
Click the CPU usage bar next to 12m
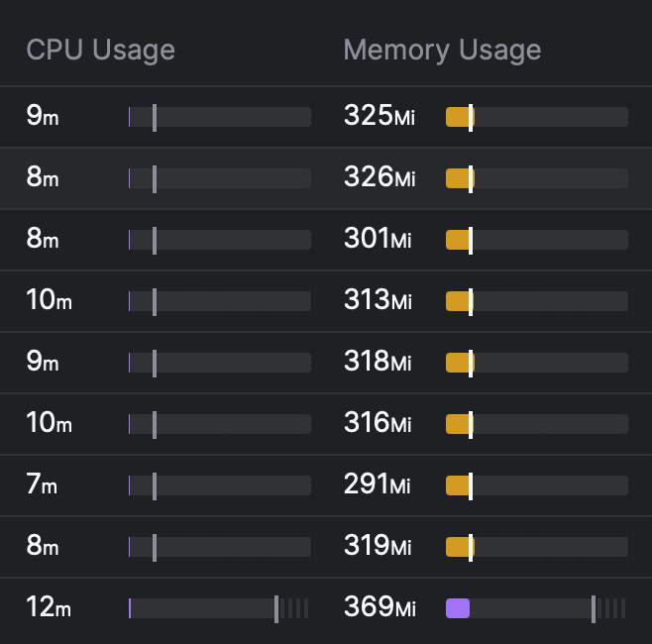(218, 608)
